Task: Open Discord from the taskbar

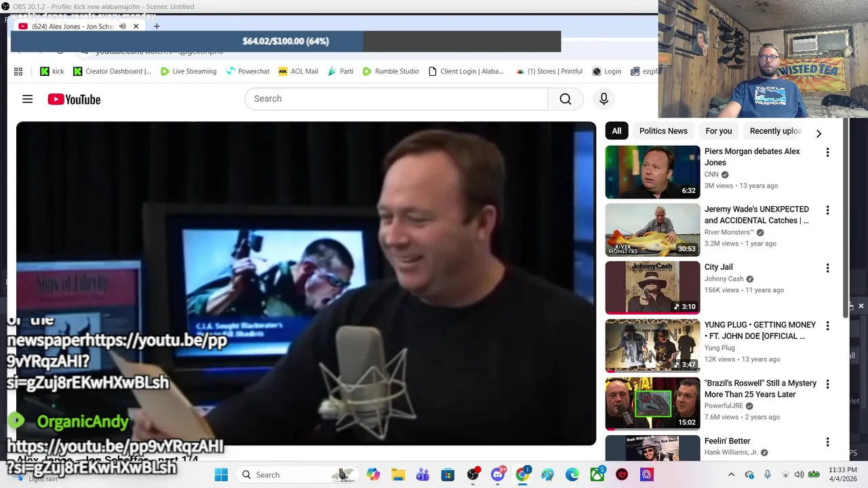Action: 498,474
